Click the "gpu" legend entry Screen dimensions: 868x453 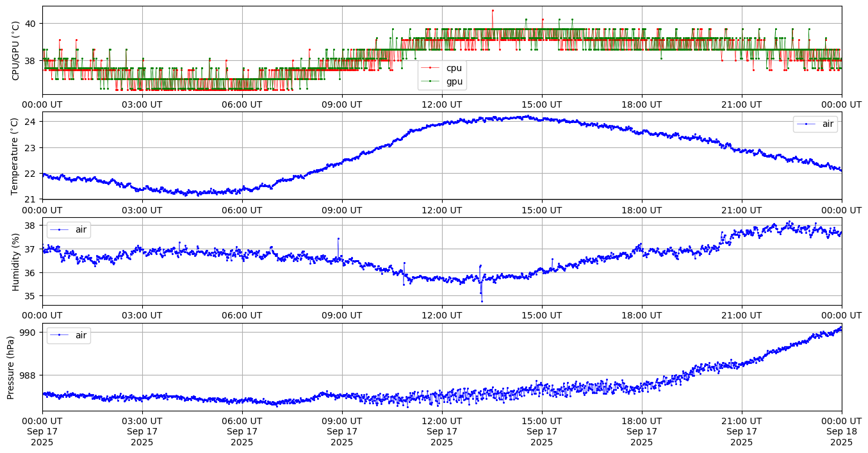[x=442, y=81]
